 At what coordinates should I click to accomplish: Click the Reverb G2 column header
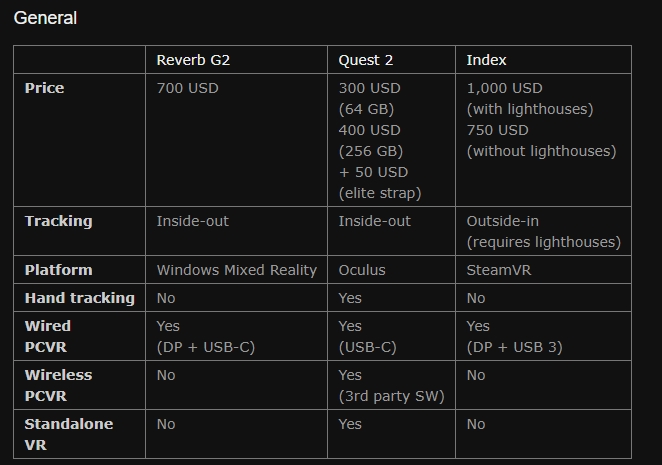point(193,60)
